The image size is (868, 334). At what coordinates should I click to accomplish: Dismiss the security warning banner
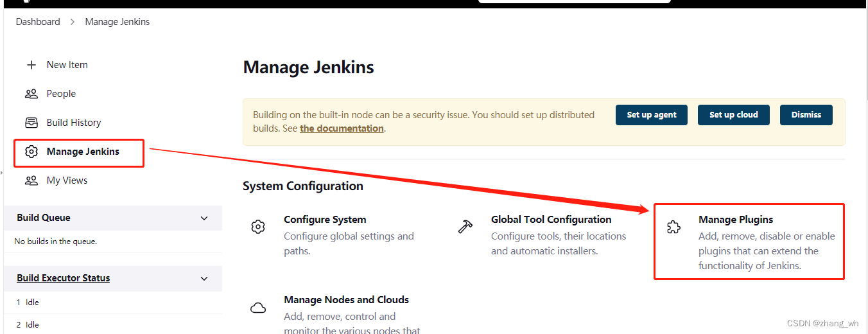(x=806, y=115)
